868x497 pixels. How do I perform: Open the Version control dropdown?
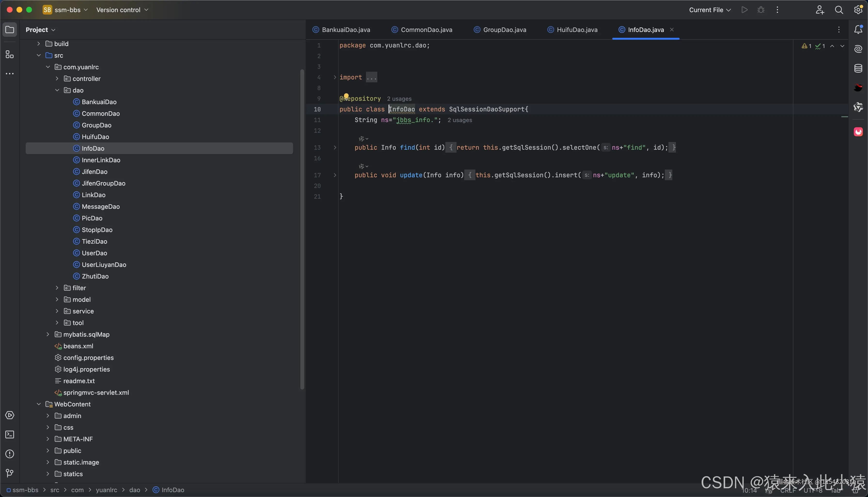click(122, 10)
